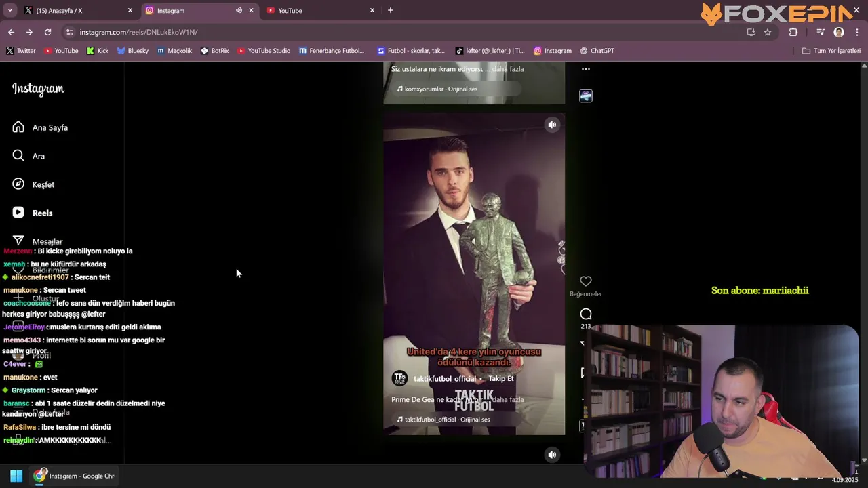Open the tab search dropdown arrow
The image size is (868, 488).
(x=10, y=10)
